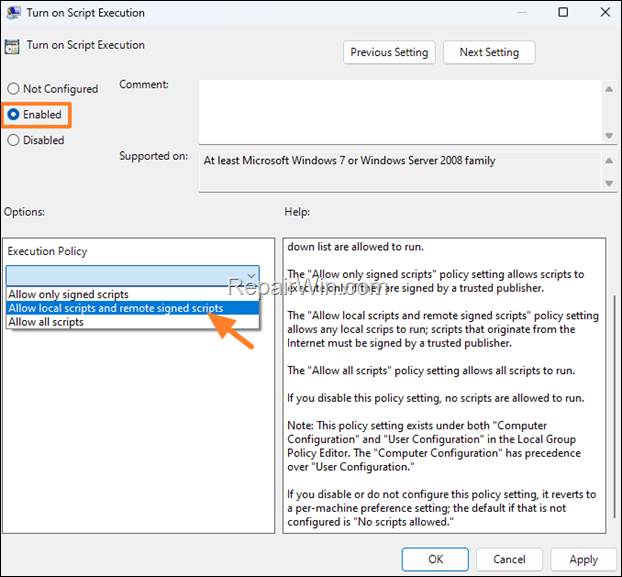Viewport: 622px width, 577px height.
Task: Click the OK button
Action: click(x=435, y=559)
